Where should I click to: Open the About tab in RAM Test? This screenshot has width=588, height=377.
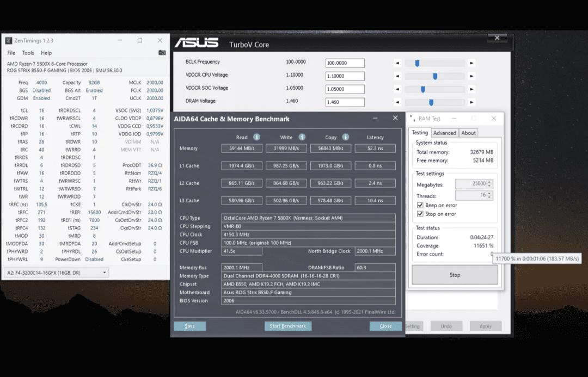(468, 133)
